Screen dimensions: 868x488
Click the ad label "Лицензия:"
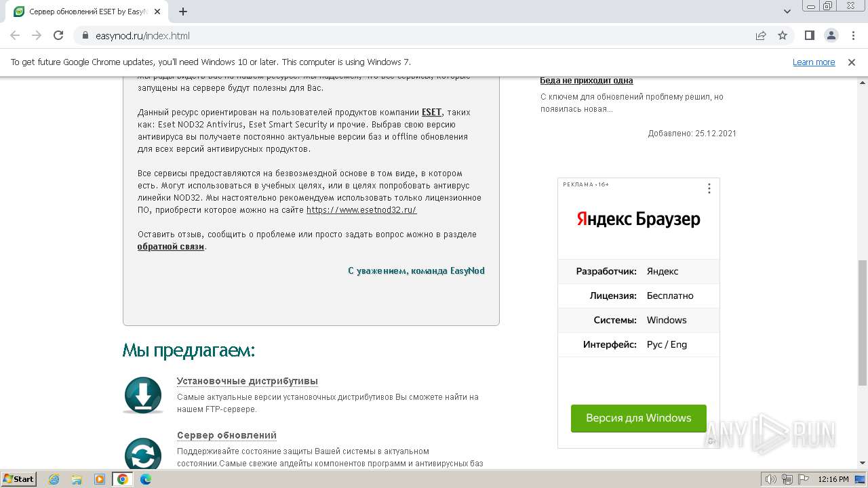[x=613, y=296]
